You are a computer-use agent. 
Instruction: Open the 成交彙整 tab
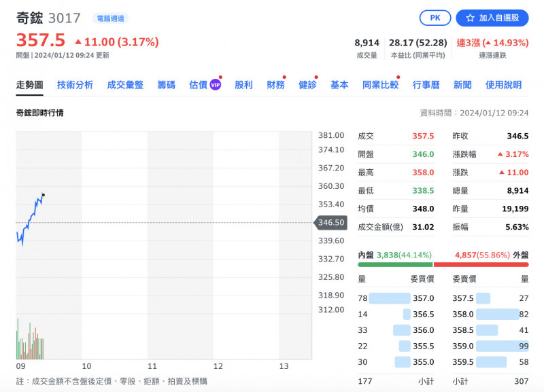point(125,85)
